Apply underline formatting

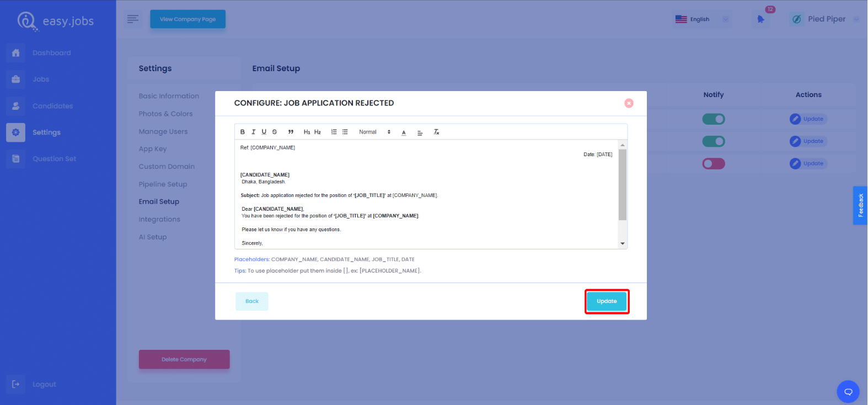(x=264, y=132)
